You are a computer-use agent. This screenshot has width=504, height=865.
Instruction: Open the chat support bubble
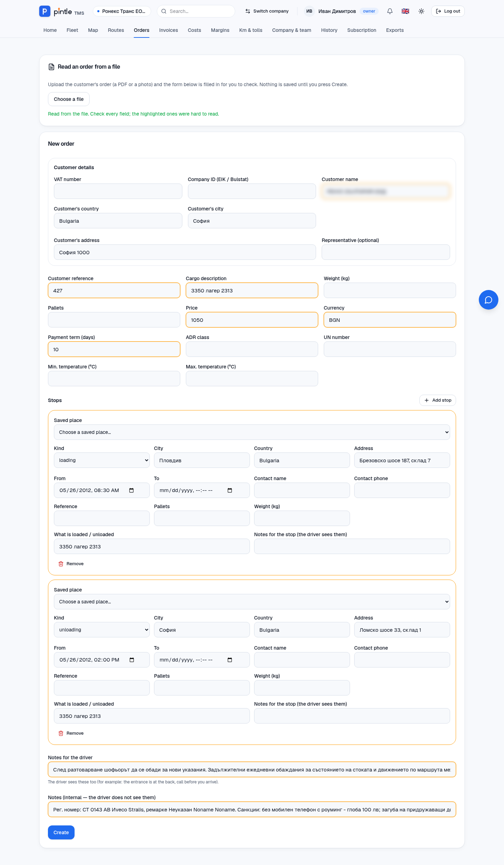(x=488, y=300)
